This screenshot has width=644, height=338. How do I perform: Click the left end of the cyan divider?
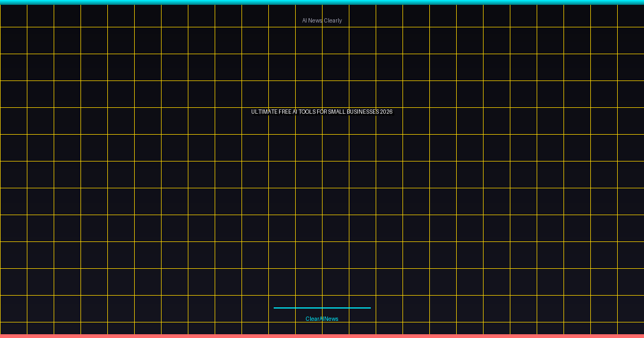(275, 308)
